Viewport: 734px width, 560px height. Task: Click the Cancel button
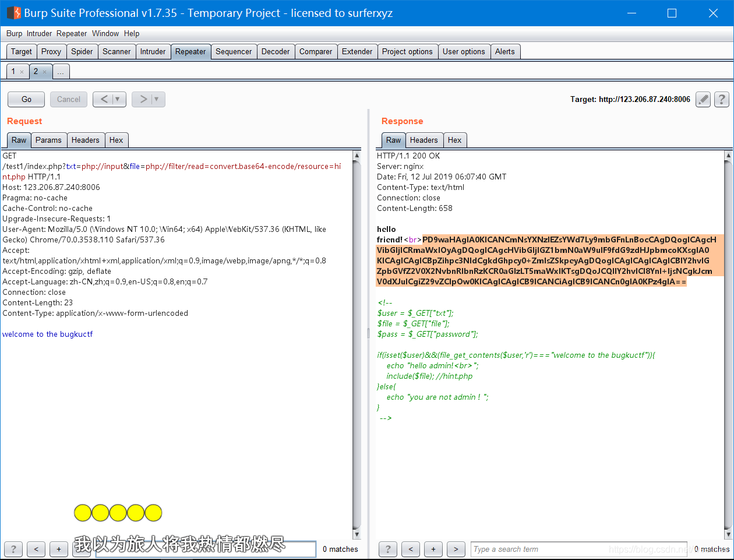coord(69,99)
